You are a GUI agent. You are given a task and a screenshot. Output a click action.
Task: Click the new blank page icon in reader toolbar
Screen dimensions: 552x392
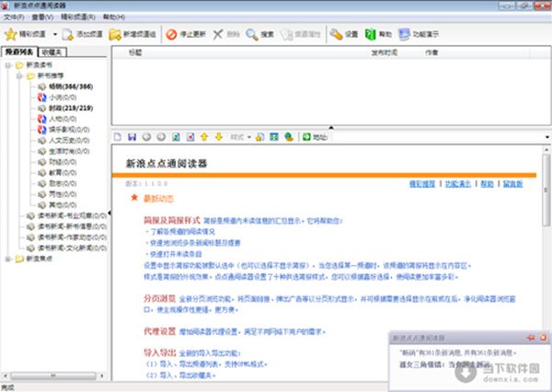[118, 137]
